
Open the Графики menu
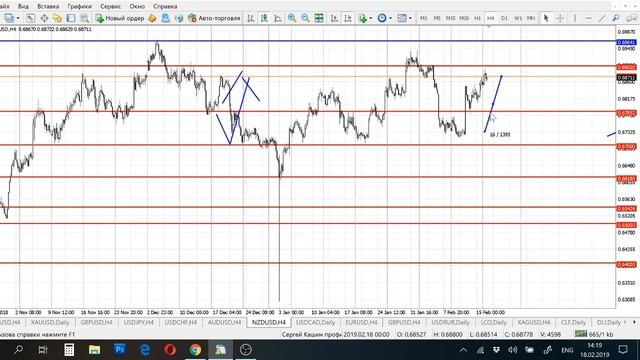coord(79,7)
